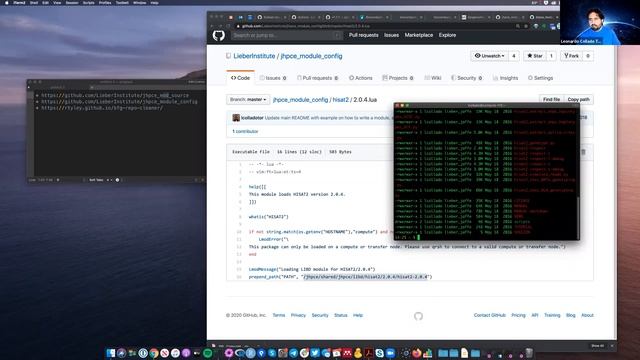This screenshot has width=640, height=360.
Task: Open the footer Terms link
Action: [279, 316]
